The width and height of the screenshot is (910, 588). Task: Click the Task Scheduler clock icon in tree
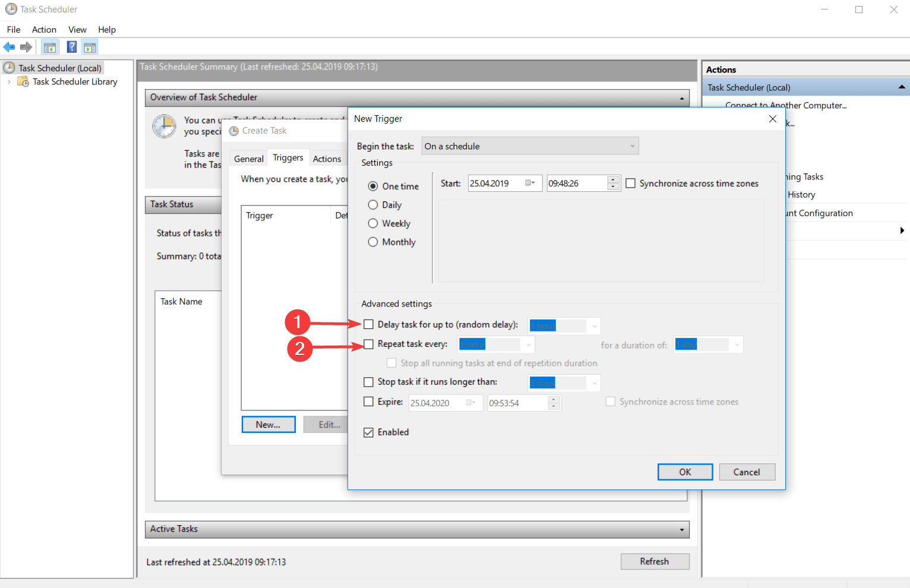[x=11, y=68]
